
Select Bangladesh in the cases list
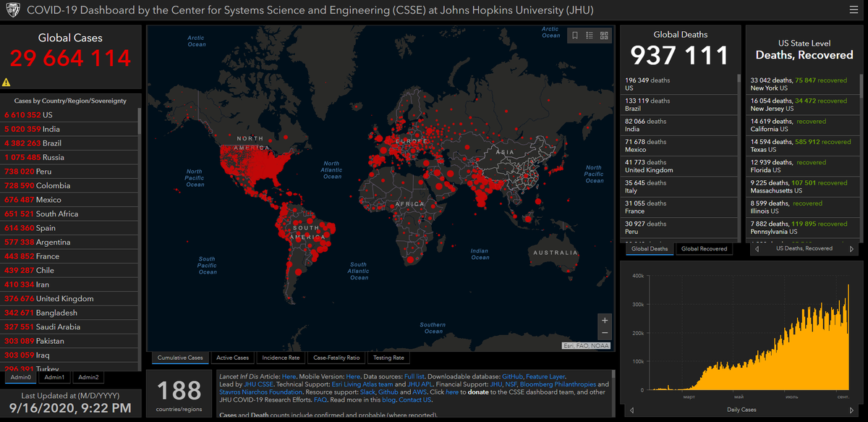(69, 313)
